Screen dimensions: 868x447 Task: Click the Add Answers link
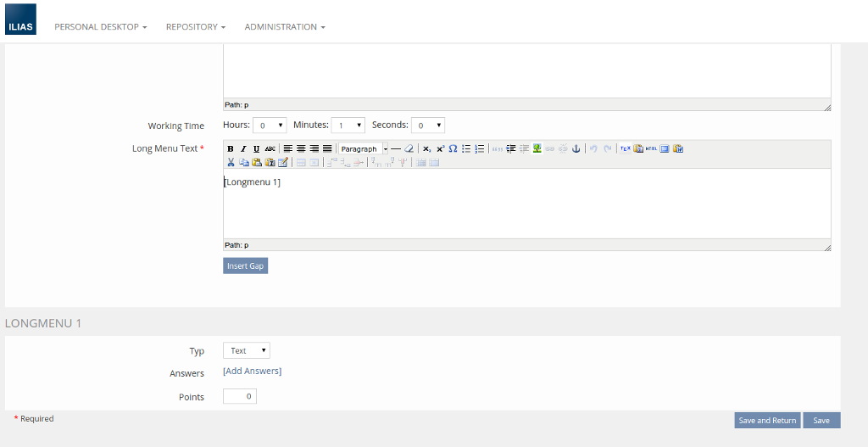[x=252, y=372]
